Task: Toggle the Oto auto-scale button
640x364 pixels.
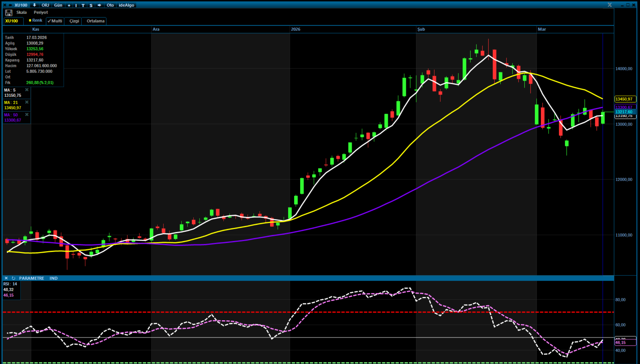Action: tap(110, 5)
